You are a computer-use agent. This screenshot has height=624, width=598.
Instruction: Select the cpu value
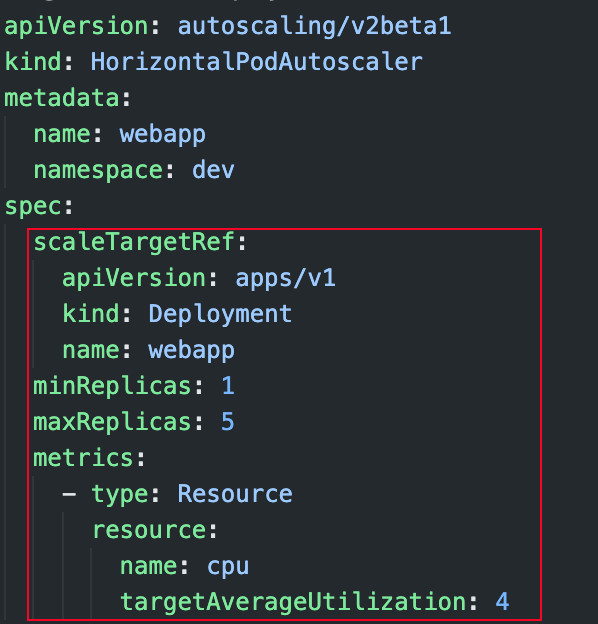coord(228,567)
